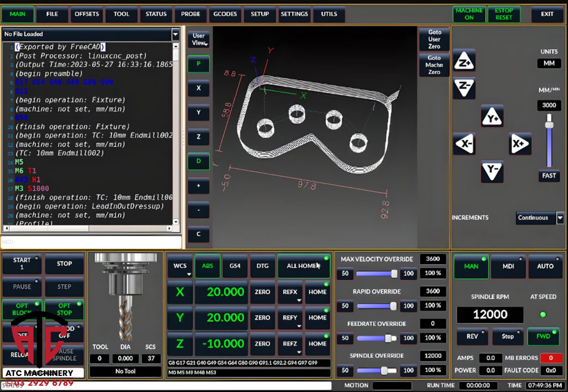
Task: Zoom the preview with the + icon
Action: (199, 186)
